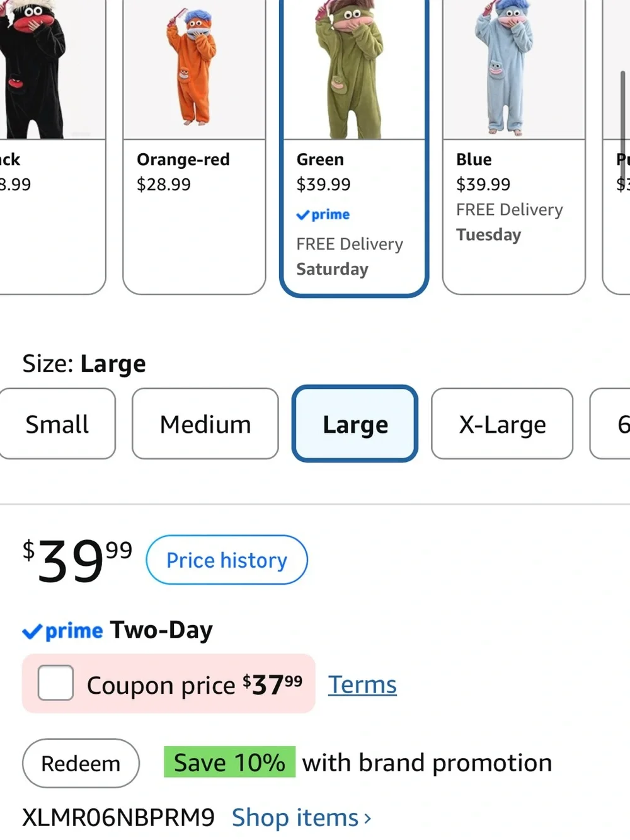Choose the Large size
Image resolution: width=630 pixels, height=840 pixels.
355,424
